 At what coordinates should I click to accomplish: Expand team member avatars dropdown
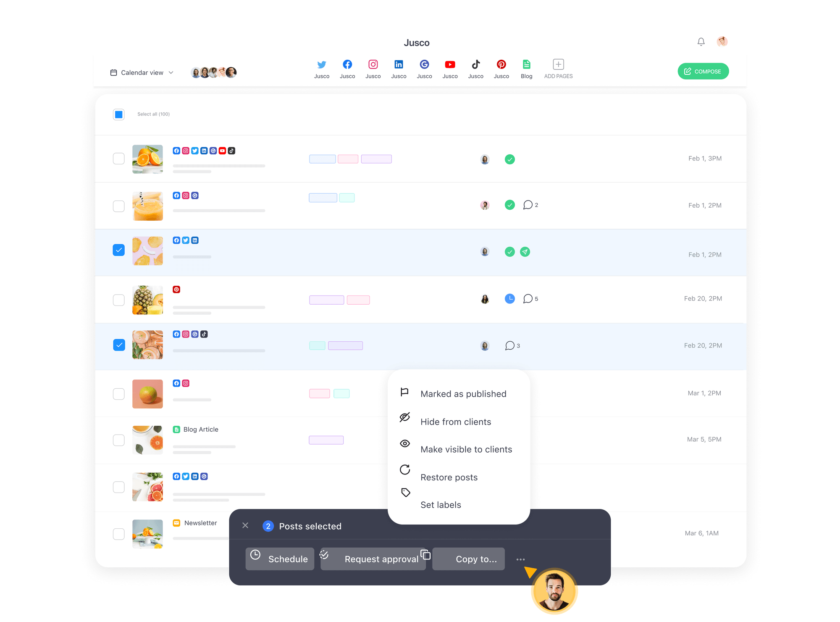coord(215,72)
